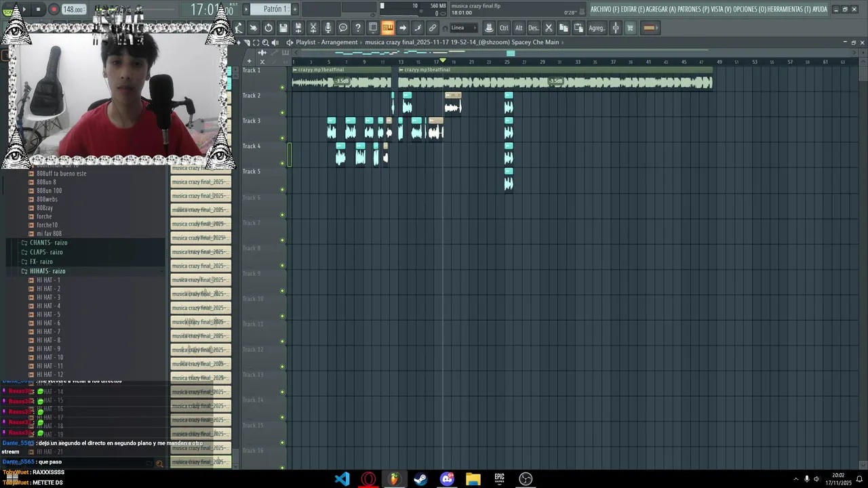The height and width of the screenshot is (488, 868).
Task: Click the Ctrl modifier button
Action: click(x=504, y=28)
